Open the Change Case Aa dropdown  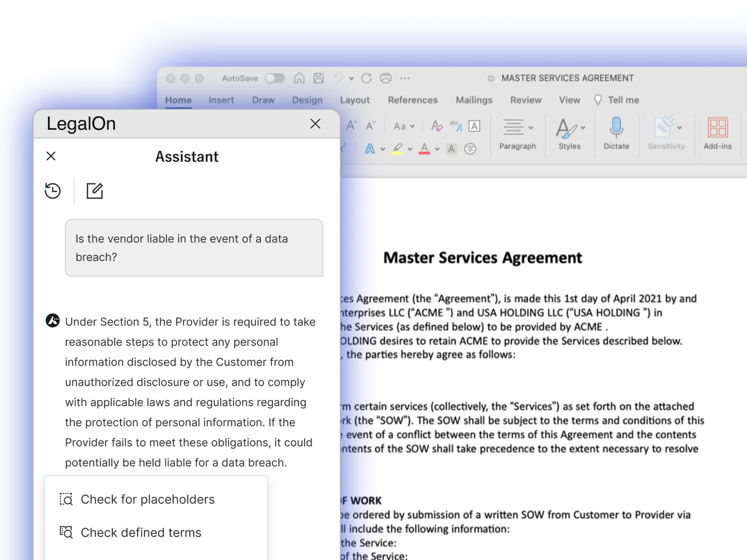(404, 126)
